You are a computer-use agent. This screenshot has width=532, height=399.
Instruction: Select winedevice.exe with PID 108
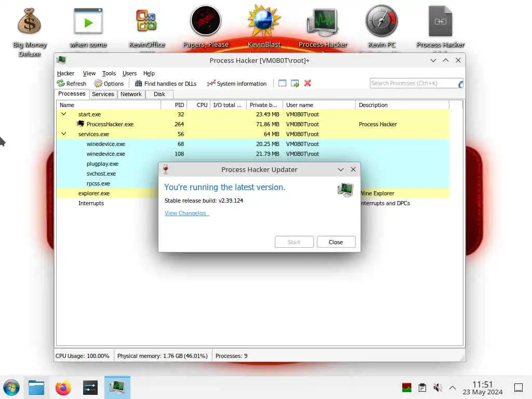tap(253, 154)
